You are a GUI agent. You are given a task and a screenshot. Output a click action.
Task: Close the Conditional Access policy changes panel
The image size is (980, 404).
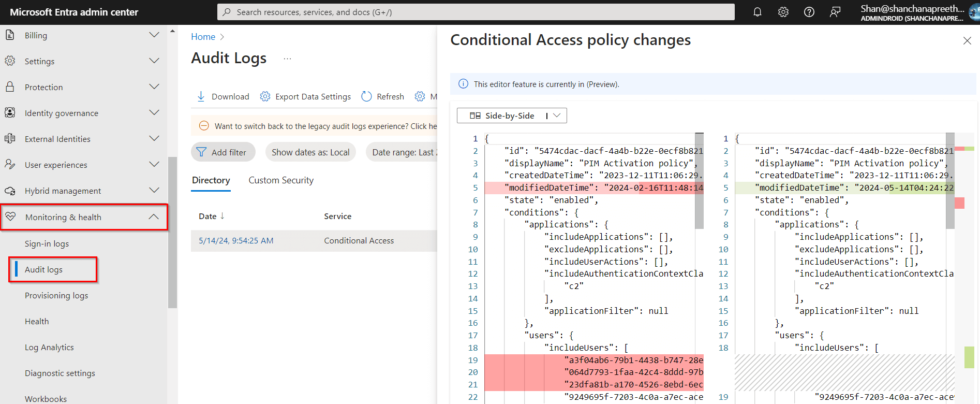tap(967, 40)
